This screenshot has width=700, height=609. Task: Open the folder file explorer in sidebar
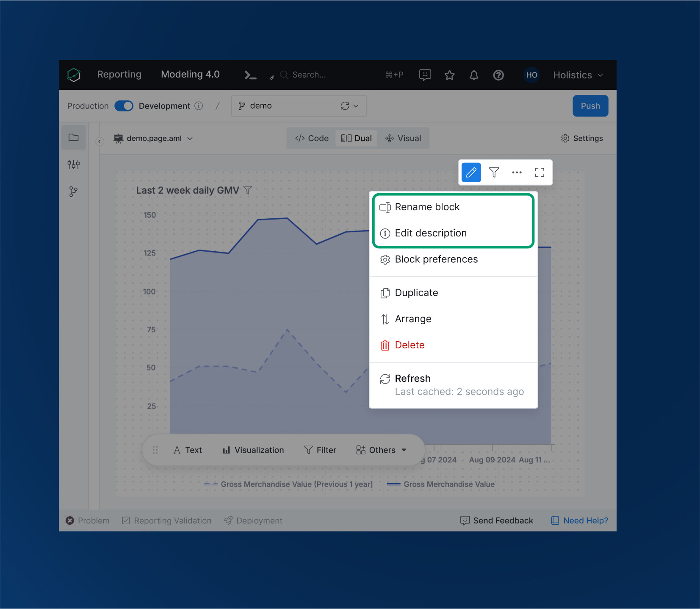(x=74, y=138)
